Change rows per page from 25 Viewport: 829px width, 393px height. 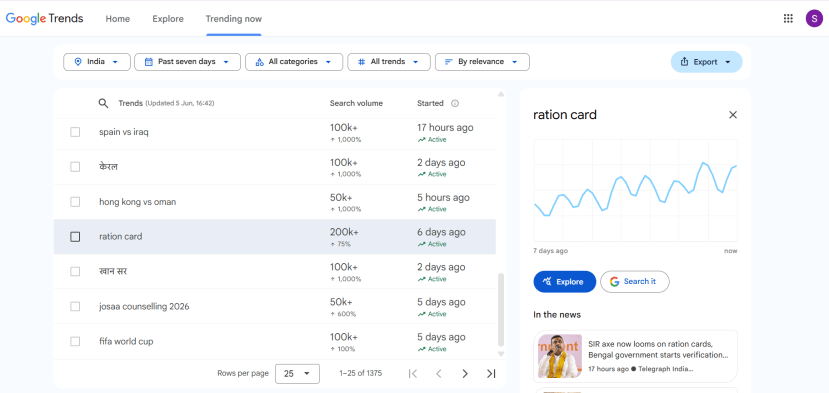point(298,373)
